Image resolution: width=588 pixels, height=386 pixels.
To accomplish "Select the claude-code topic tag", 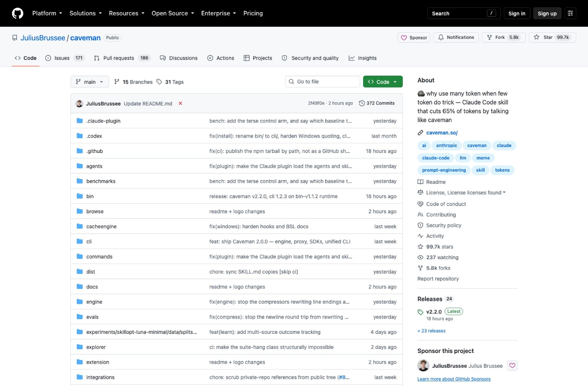I will click(436, 158).
